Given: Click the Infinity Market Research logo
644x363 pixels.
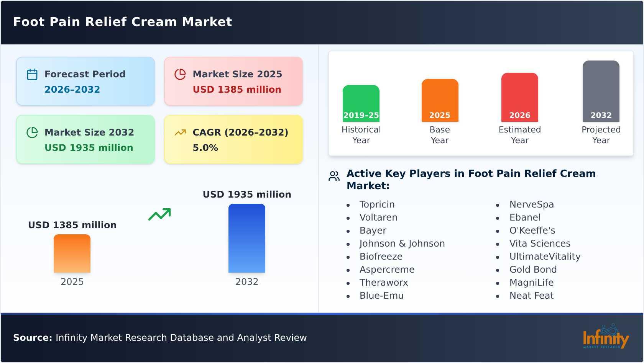Looking at the screenshot, I should click(606, 336).
